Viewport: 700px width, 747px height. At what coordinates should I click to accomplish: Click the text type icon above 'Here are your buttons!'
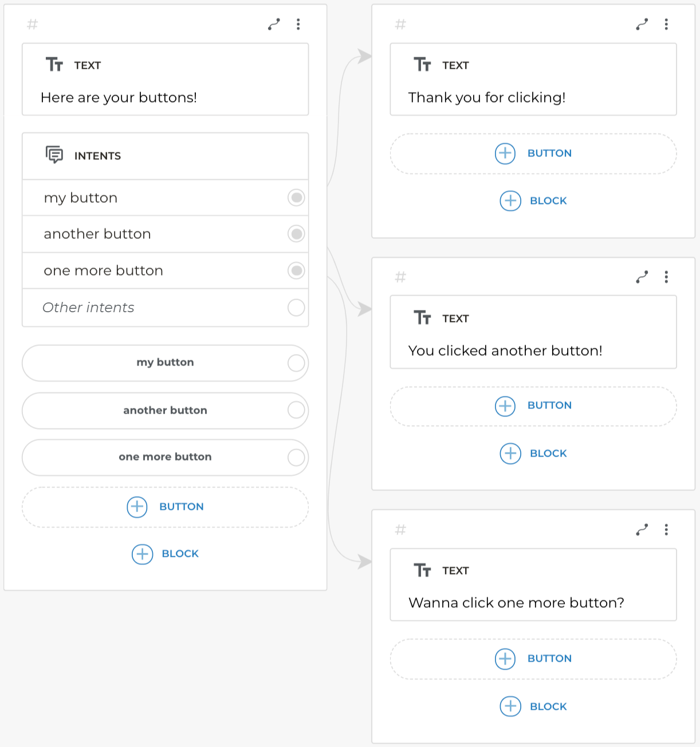tap(54, 65)
